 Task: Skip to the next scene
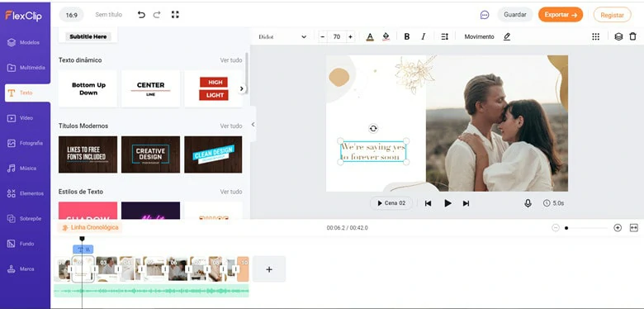point(466,203)
